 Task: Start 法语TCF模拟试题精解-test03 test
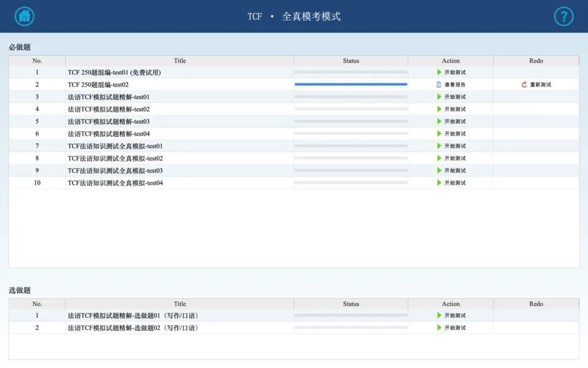pyautogui.click(x=451, y=121)
